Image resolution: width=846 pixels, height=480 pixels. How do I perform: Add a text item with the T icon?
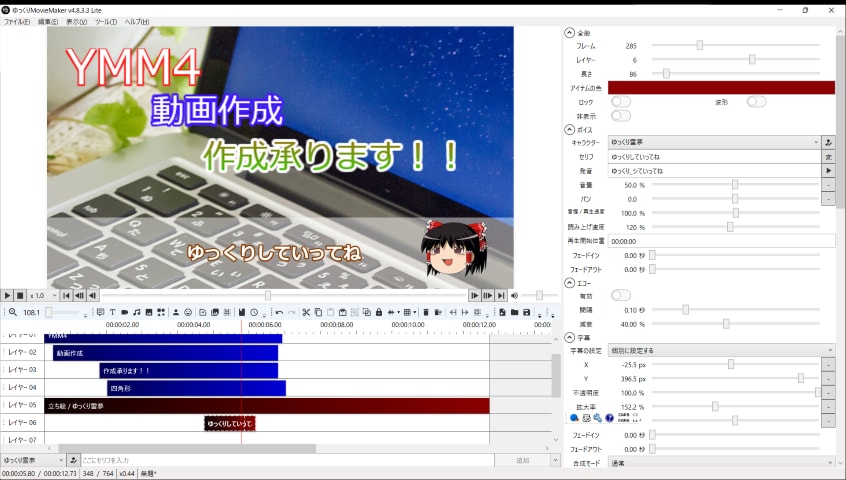click(x=112, y=312)
